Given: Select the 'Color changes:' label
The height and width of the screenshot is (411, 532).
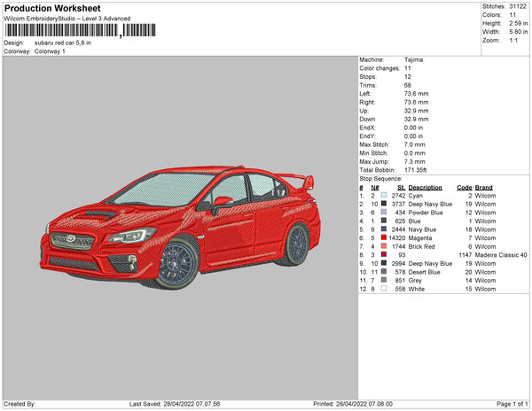Looking at the screenshot, I should [379, 68].
